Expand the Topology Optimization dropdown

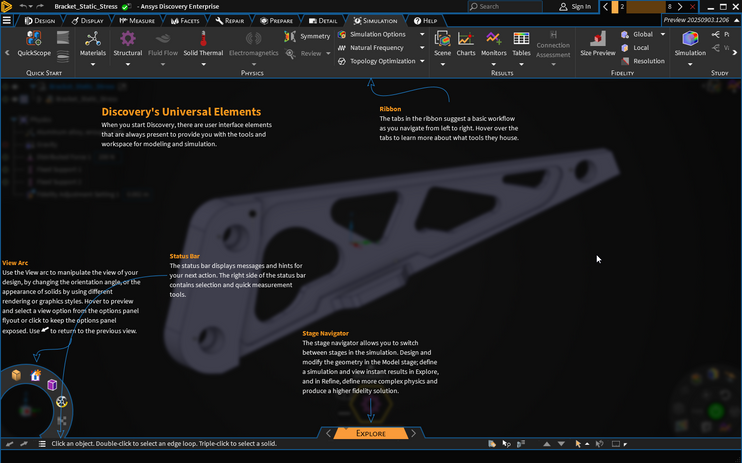coord(422,61)
